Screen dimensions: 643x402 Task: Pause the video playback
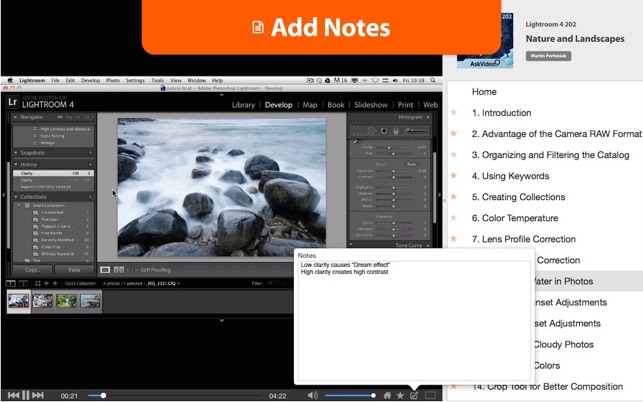pyautogui.click(x=25, y=395)
